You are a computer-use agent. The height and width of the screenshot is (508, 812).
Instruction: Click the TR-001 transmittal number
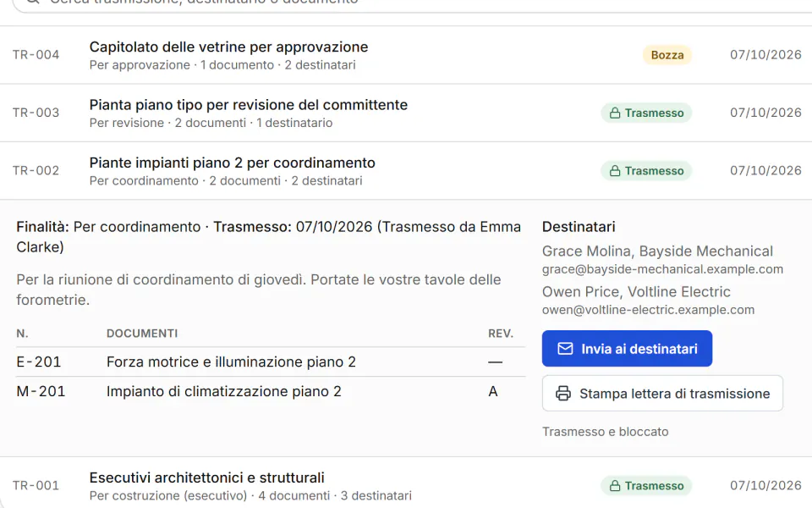point(36,486)
